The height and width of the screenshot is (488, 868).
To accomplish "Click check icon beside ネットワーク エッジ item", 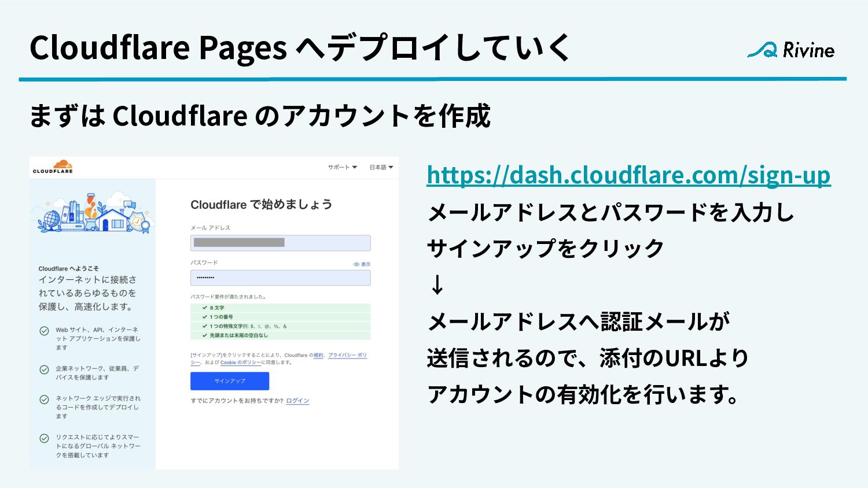I will [44, 400].
